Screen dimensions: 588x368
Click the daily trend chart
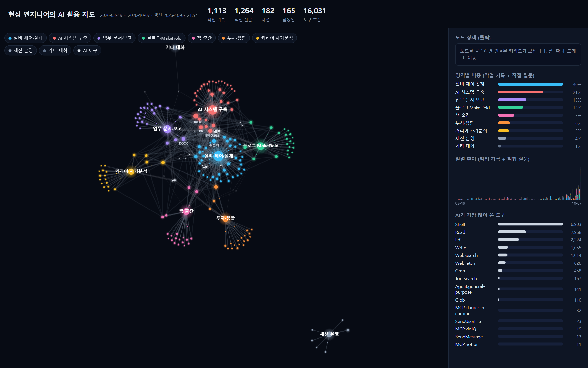tap(518, 184)
